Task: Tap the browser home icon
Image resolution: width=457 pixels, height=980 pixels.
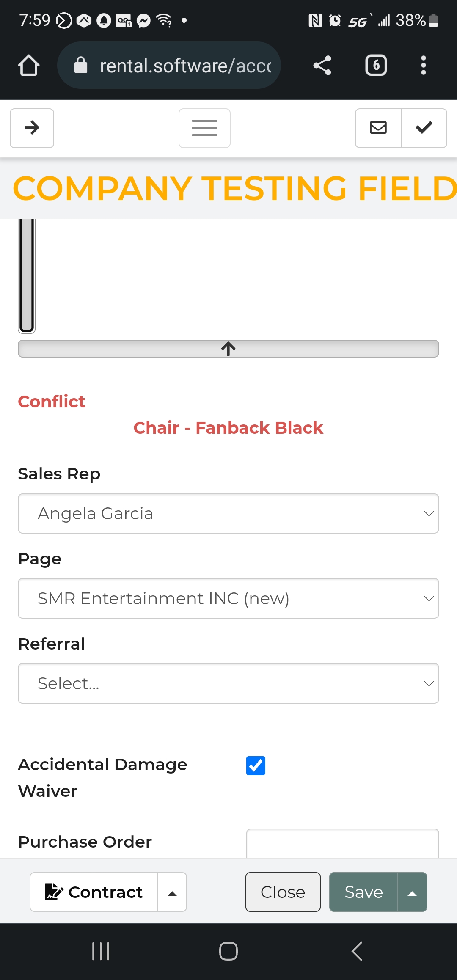Action: pos(29,66)
